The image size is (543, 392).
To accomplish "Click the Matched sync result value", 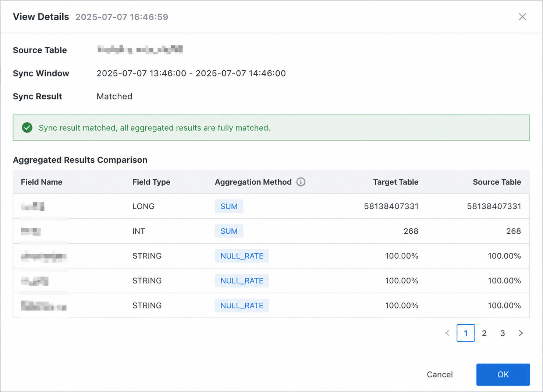I will coord(114,96).
